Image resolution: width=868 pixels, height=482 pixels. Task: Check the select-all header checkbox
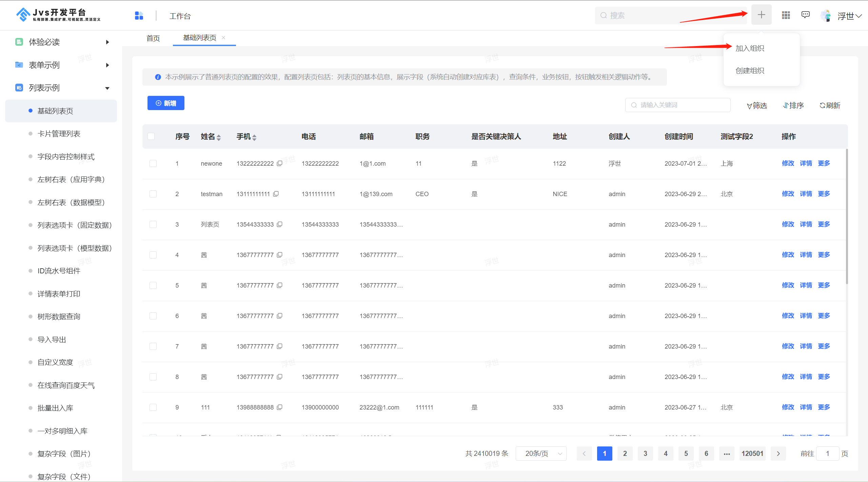tap(151, 137)
